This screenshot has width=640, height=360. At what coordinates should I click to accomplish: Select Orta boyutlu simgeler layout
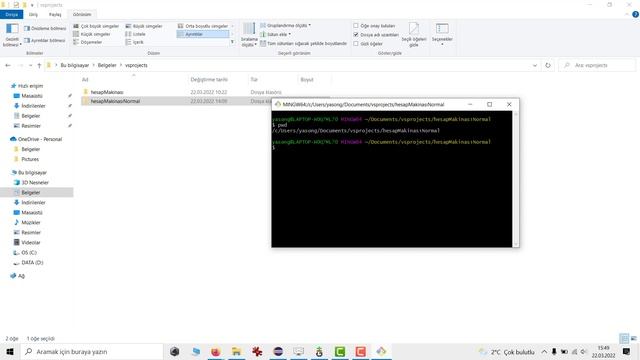[202, 26]
